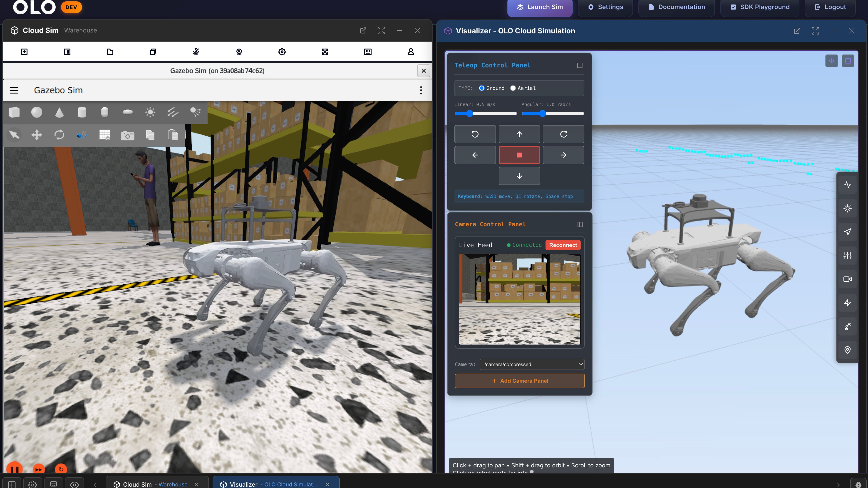868x488 pixels.
Task: Open the /camera/compressed camera dropdown
Action: [532, 364]
